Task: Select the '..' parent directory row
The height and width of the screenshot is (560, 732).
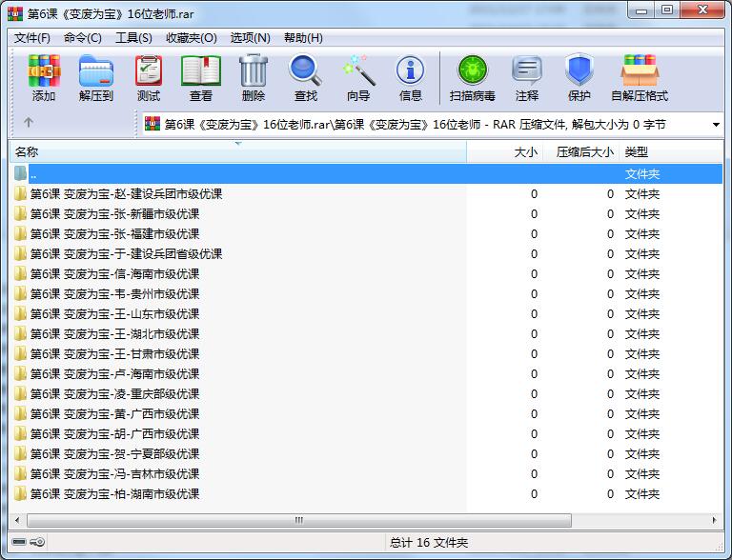Action: pyautogui.click(x=367, y=173)
